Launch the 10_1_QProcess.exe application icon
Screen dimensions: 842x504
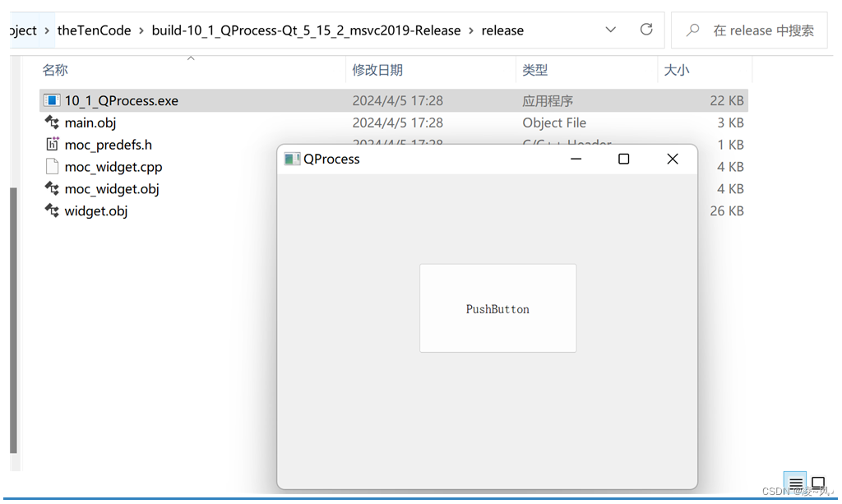(52, 99)
